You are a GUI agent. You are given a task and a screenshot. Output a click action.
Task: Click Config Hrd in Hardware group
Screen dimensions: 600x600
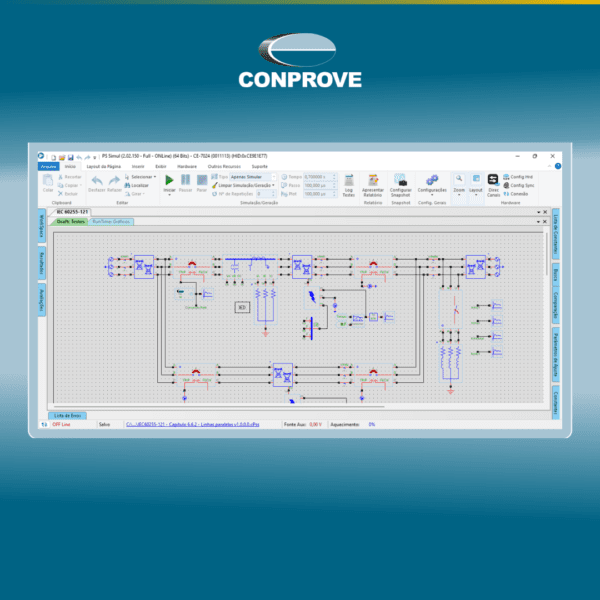tap(518, 177)
